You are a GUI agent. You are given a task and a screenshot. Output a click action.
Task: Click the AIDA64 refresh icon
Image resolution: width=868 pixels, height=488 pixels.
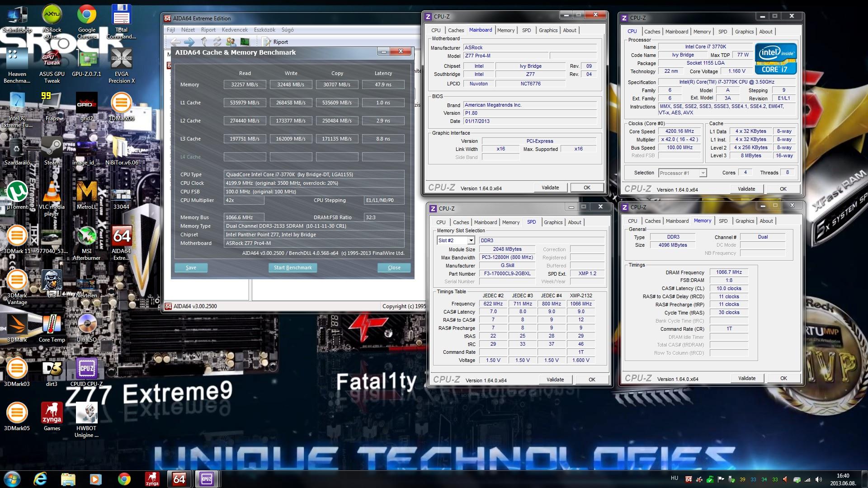(x=217, y=42)
